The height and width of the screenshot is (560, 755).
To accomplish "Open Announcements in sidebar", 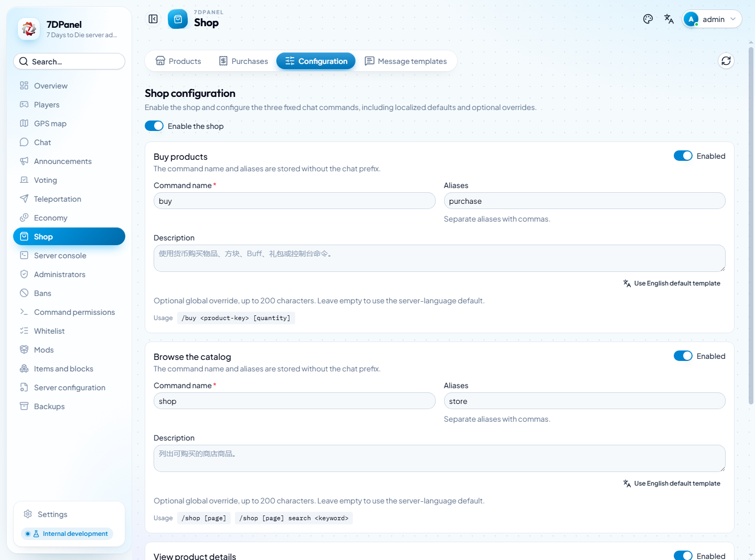I will point(69,161).
